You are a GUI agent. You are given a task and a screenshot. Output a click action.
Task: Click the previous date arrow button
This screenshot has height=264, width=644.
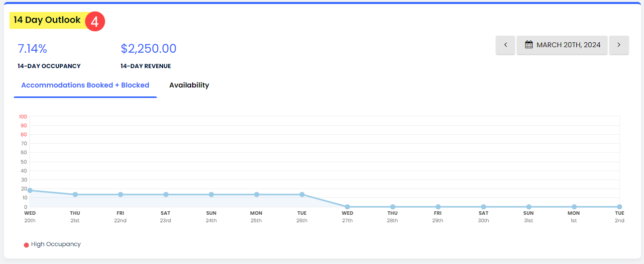(x=505, y=45)
